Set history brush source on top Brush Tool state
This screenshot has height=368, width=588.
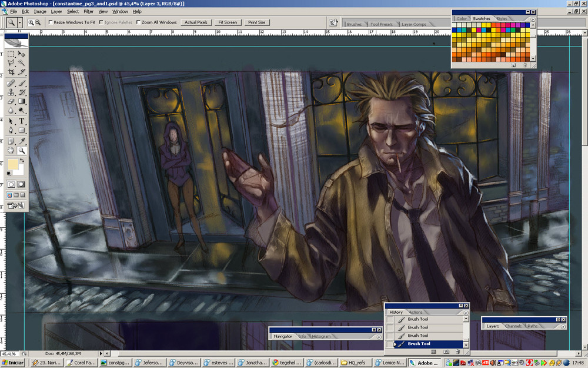pos(390,319)
